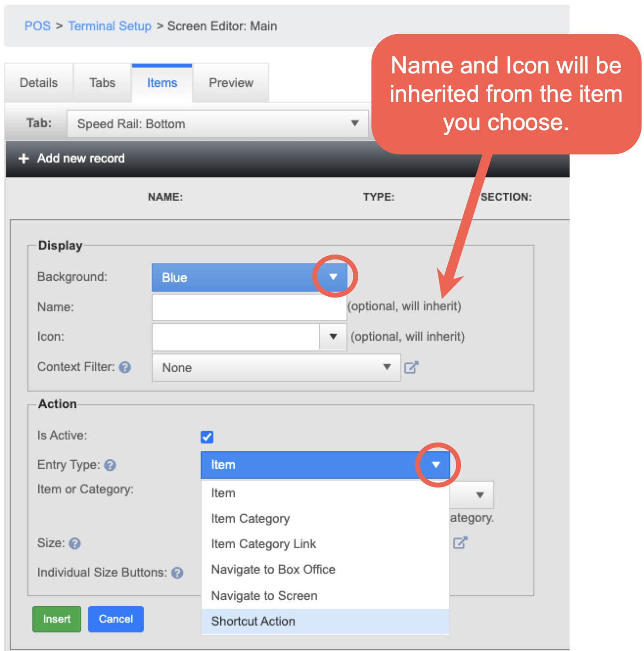Viewport: 644px width, 651px height.
Task: Click the blue Cancel button
Action: pos(116,619)
